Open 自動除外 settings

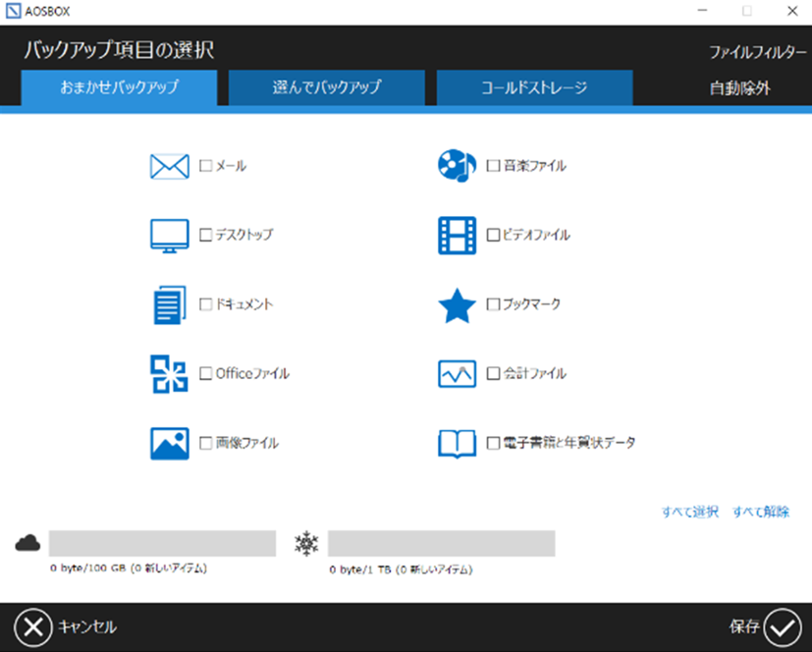click(x=740, y=88)
